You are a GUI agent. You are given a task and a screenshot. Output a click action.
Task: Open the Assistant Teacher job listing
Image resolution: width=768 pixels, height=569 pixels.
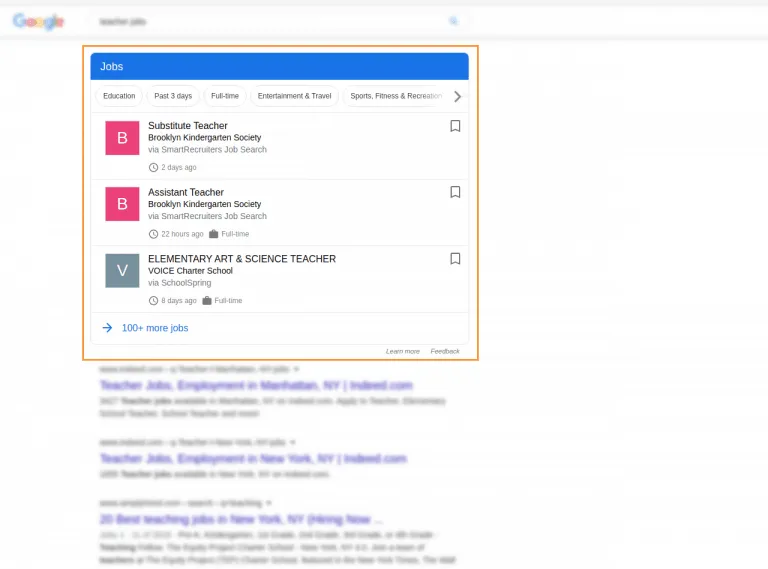[x=186, y=192]
